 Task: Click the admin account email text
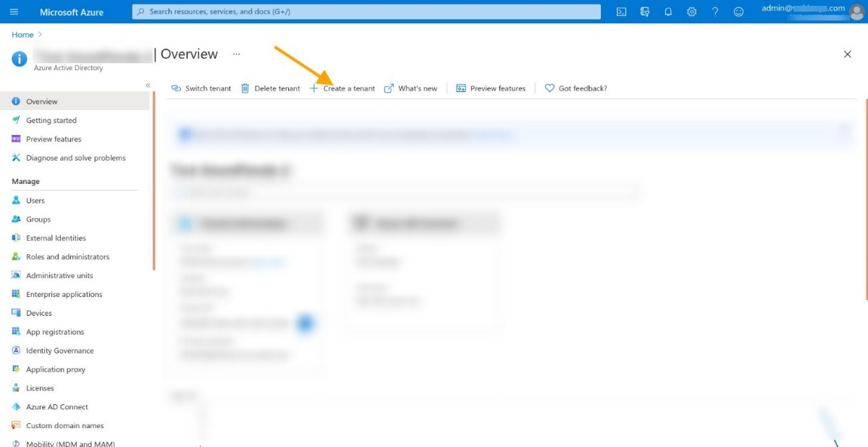point(804,8)
